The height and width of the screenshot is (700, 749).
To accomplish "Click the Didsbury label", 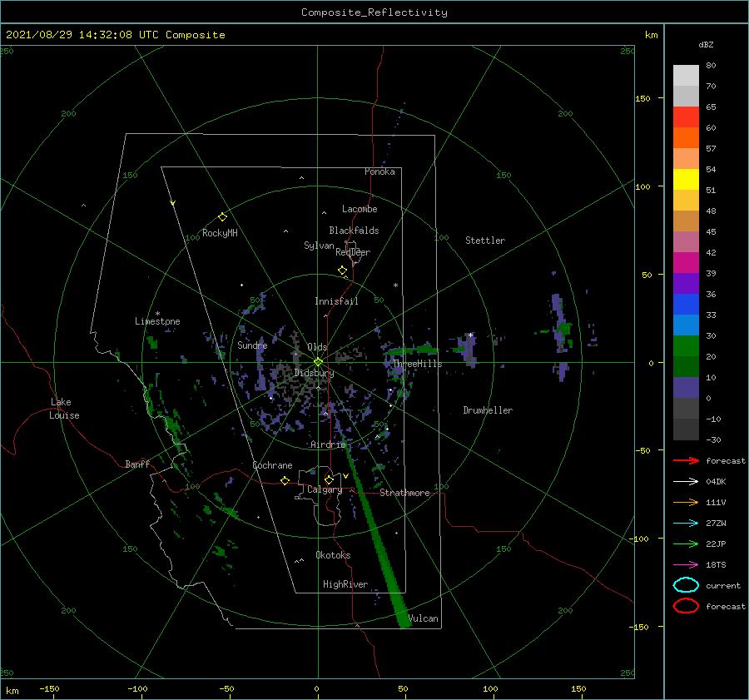I will (x=314, y=373).
